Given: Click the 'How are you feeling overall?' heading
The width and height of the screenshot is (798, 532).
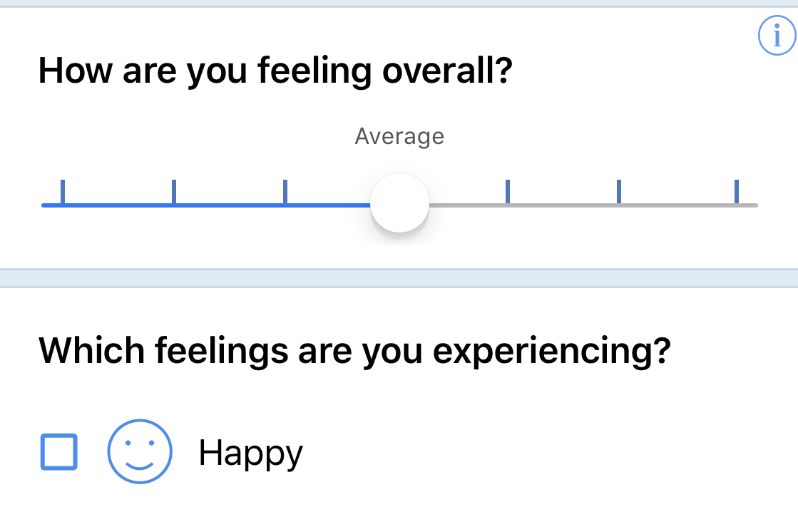Looking at the screenshot, I should point(275,71).
